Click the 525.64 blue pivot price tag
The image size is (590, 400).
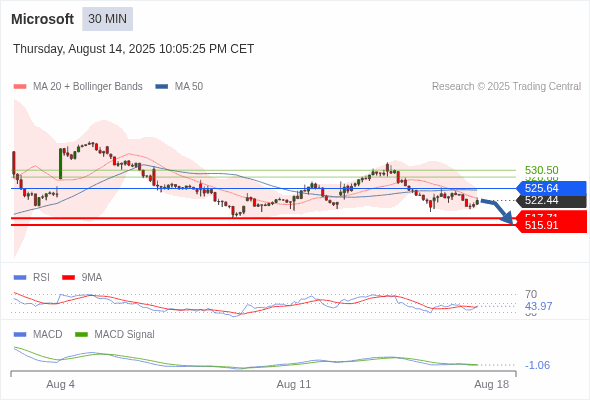[552, 188]
